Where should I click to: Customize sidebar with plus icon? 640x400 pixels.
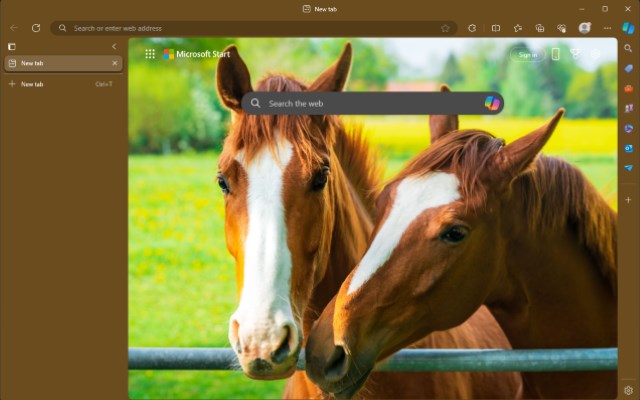(x=629, y=200)
